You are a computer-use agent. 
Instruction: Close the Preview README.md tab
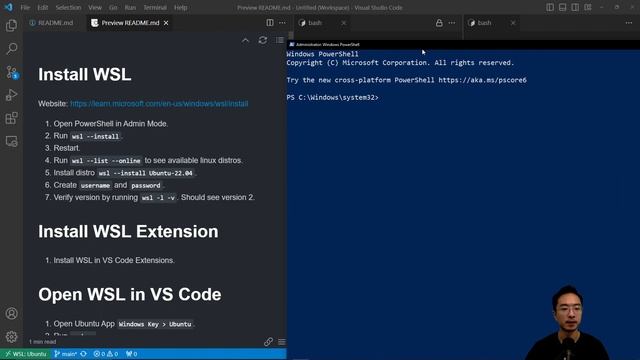166,23
